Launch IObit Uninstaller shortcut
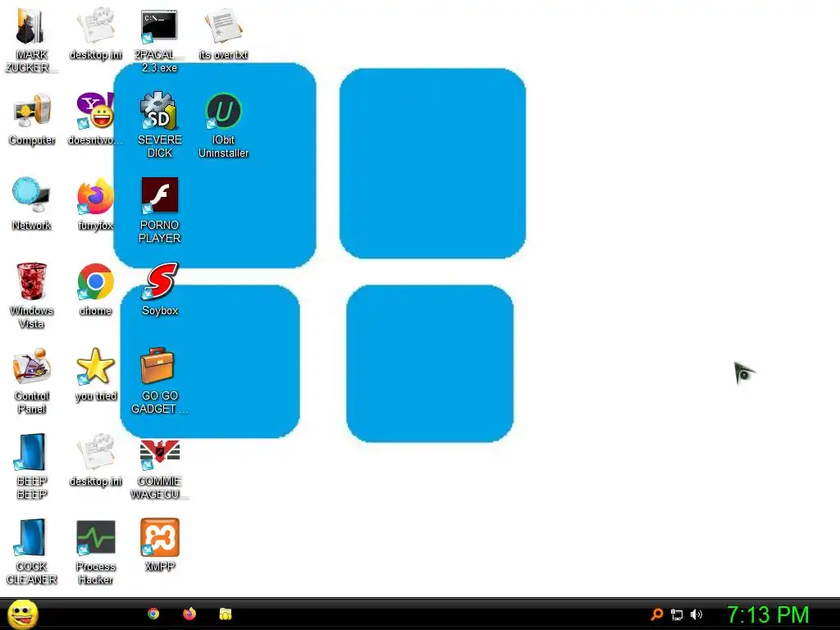 click(224, 111)
